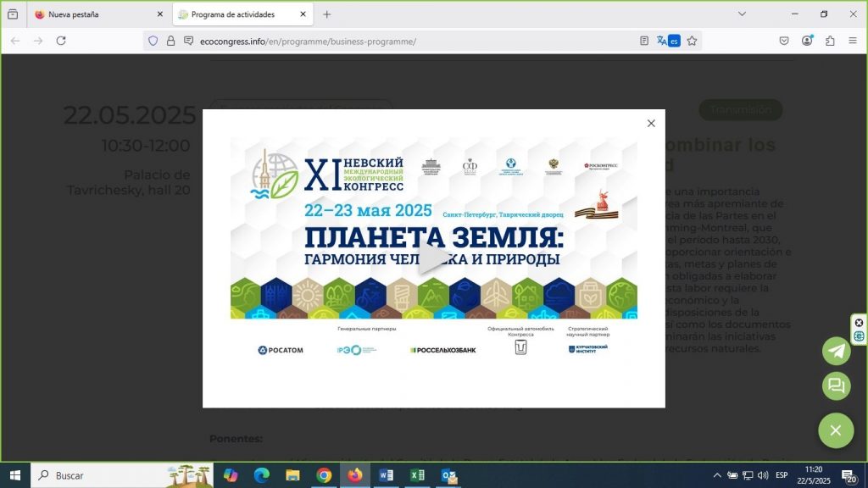Screen dimensions: 868x488
Task: Close the video popup with the X
Action: click(651, 124)
